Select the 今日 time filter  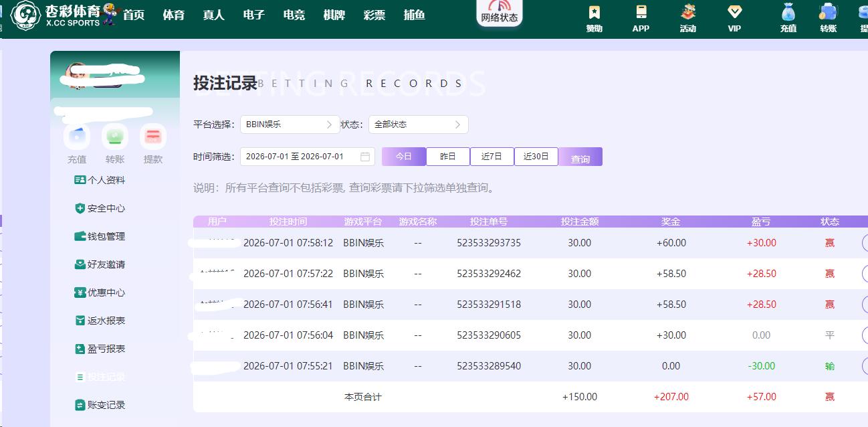(x=404, y=157)
